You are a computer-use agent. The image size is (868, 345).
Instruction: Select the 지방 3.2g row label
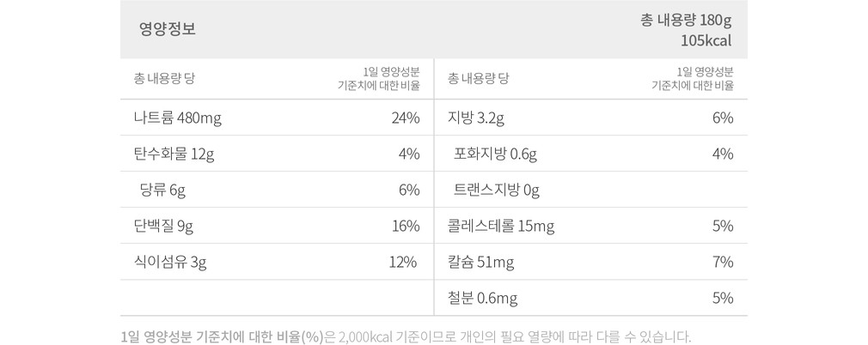tap(476, 118)
